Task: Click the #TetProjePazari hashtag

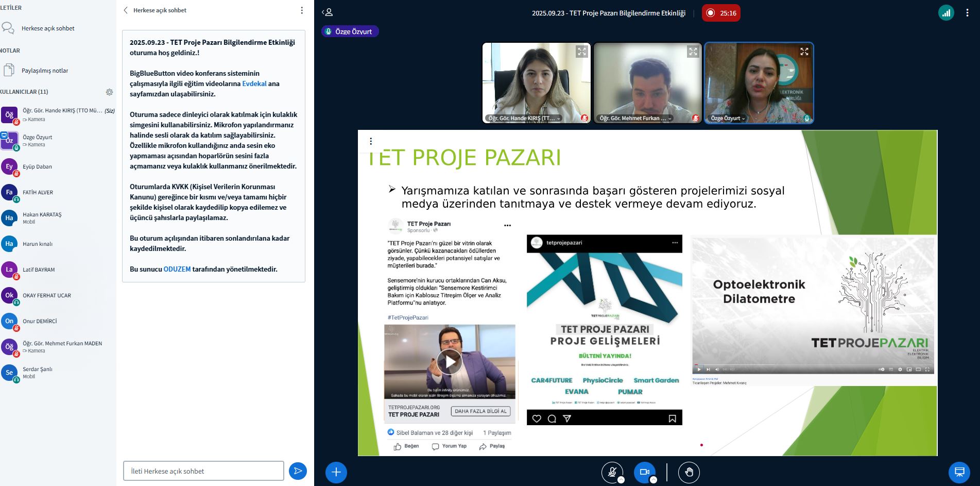Action: [x=408, y=317]
